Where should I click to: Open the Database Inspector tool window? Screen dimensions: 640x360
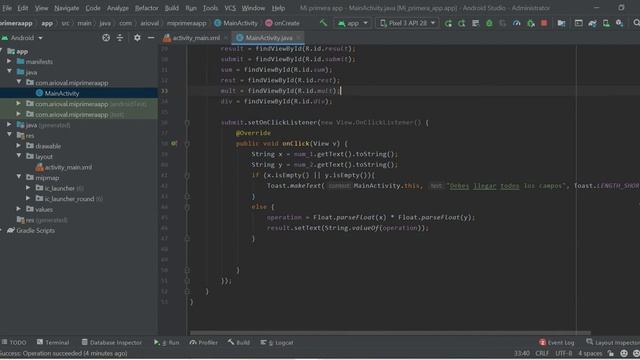click(x=111, y=342)
